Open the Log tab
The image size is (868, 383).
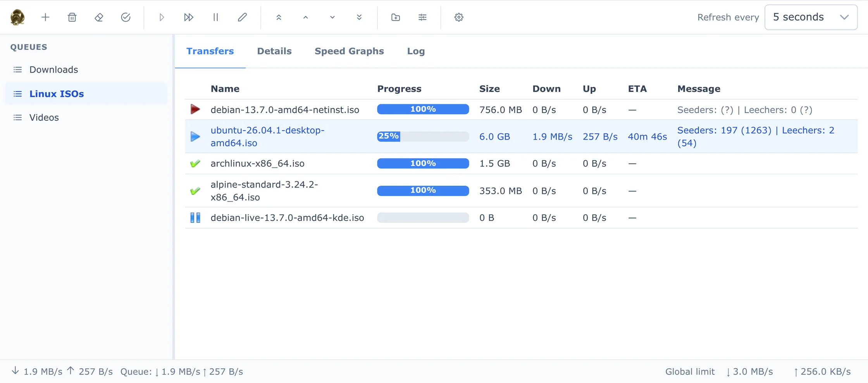[x=416, y=51]
